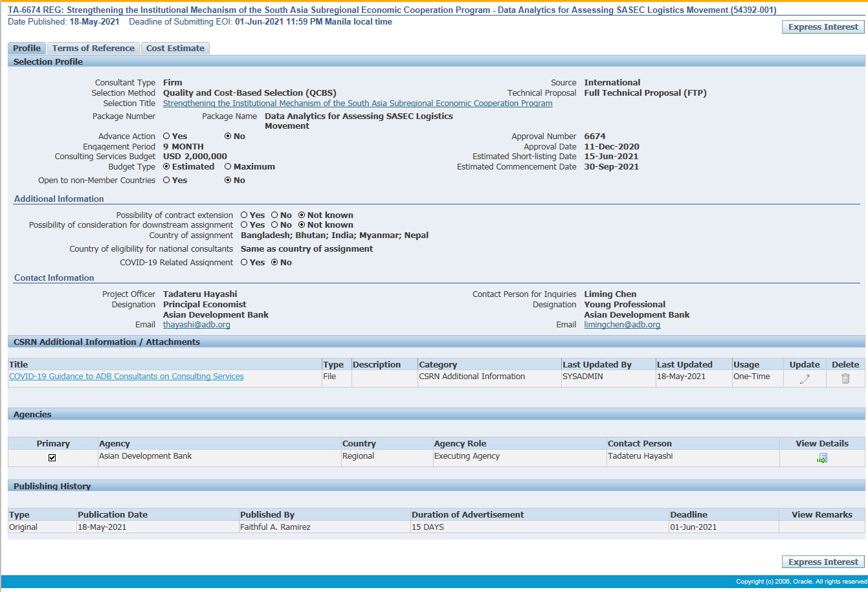Select No for COVID-19 Related Assignment
The image size is (868, 592).
(274, 263)
